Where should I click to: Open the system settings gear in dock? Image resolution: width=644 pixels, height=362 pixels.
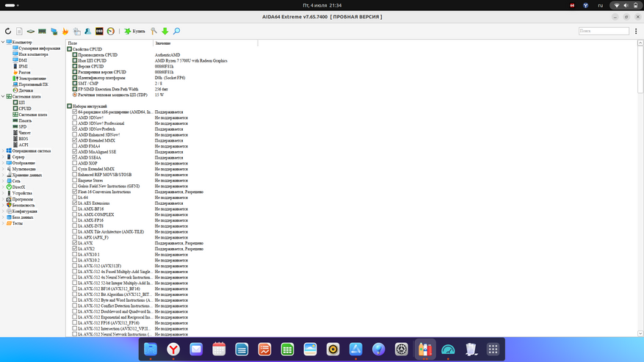coord(401,350)
